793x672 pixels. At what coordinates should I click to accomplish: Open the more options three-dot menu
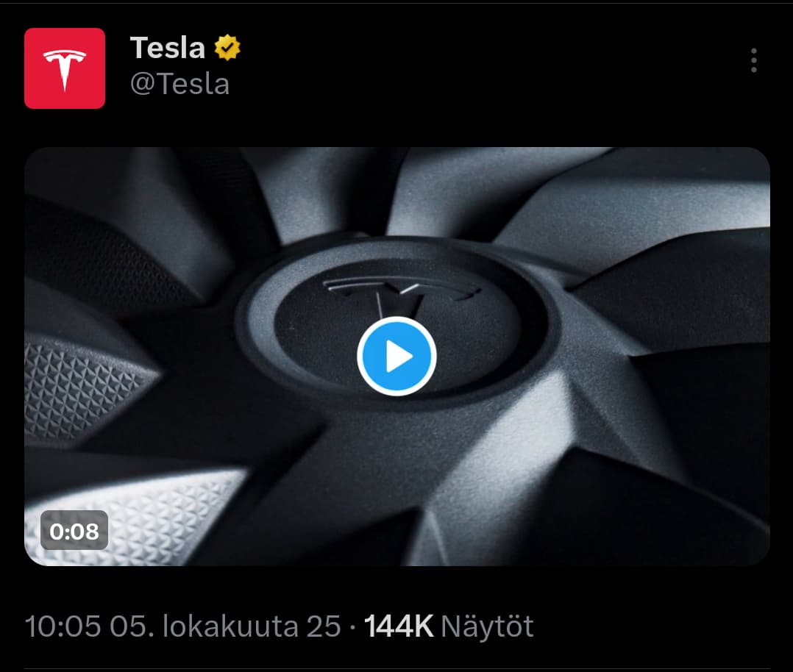pos(753,60)
